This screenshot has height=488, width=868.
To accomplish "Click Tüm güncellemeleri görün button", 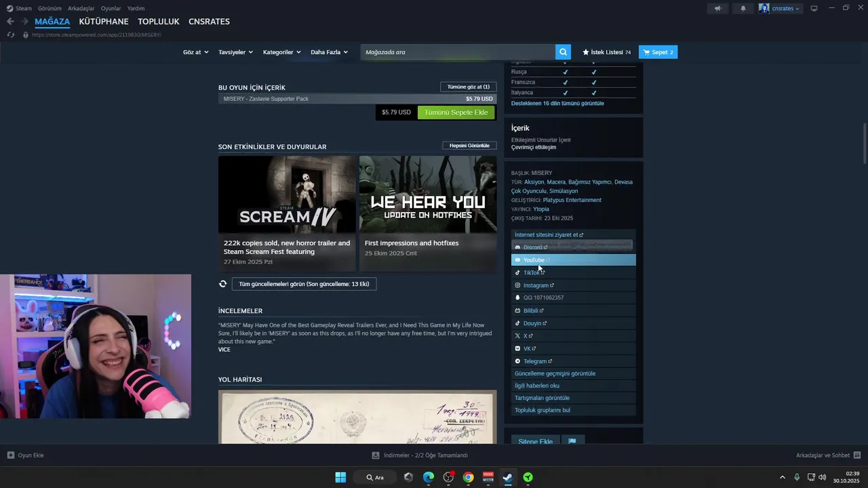I will pyautogui.click(x=304, y=284).
